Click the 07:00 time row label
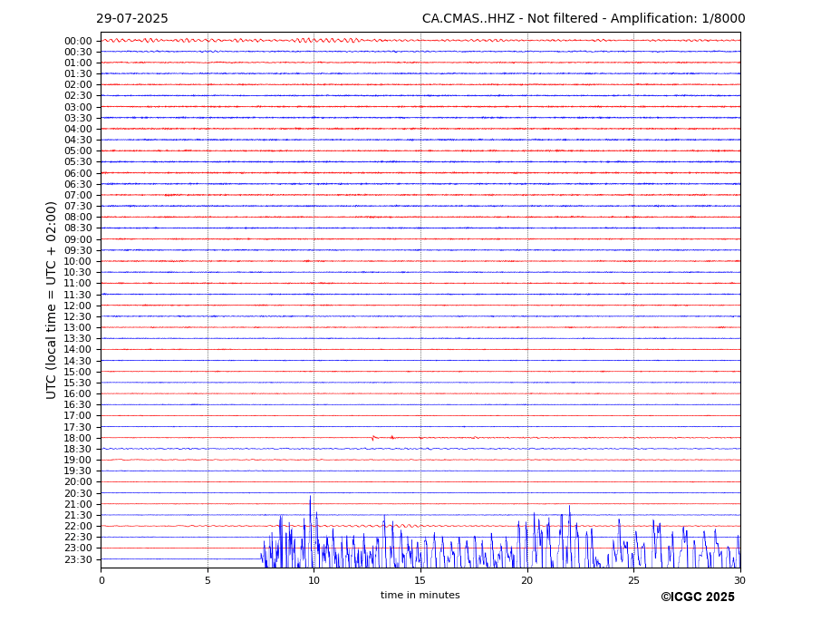 pos(78,195)
